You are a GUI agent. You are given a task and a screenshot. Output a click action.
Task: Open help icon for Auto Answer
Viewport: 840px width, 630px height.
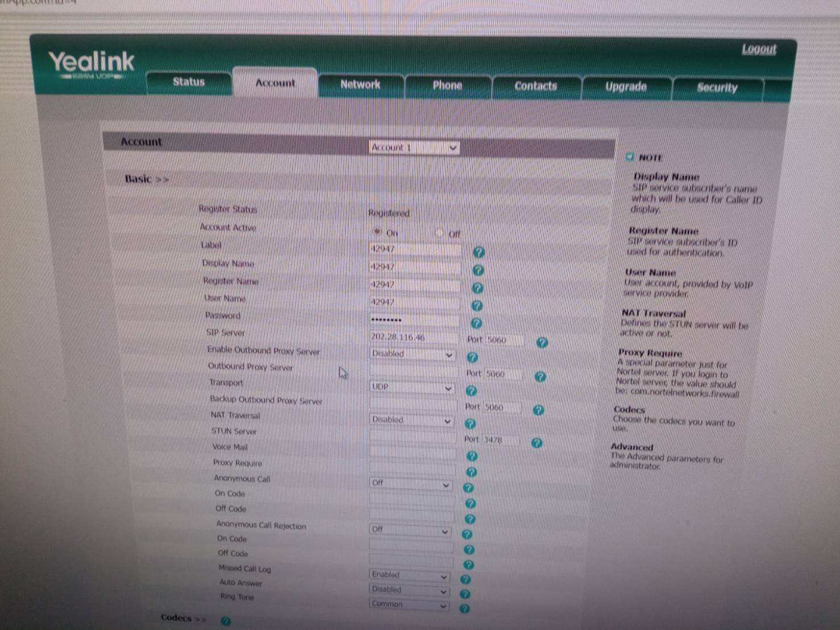(x=465, y=594)
